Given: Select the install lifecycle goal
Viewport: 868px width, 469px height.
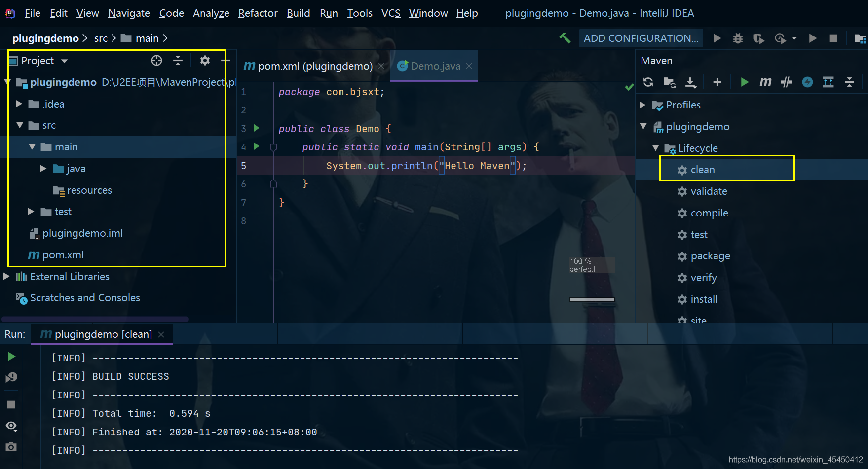Looking at the screenshot, I should [704, 299].
